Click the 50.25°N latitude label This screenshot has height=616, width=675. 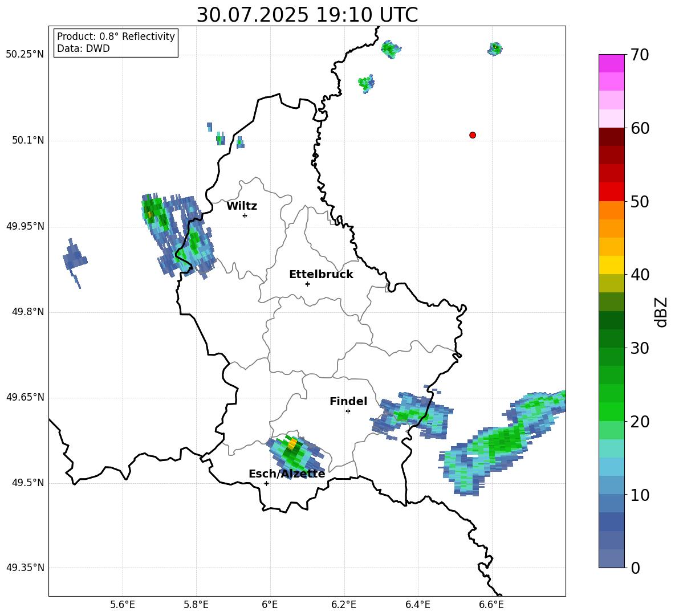click(x=25, y=55)
